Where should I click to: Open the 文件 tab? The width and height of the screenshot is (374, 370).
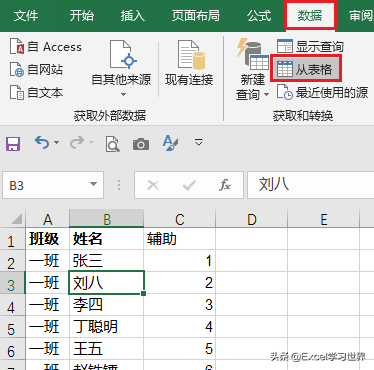click(x=26, y=16)
